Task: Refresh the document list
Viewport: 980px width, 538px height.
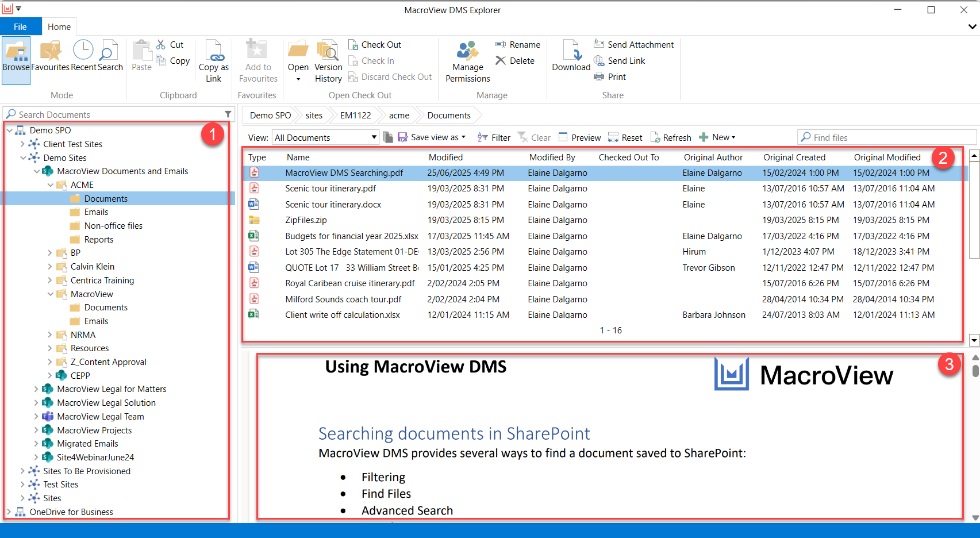Action: click(x=671, y=137)
